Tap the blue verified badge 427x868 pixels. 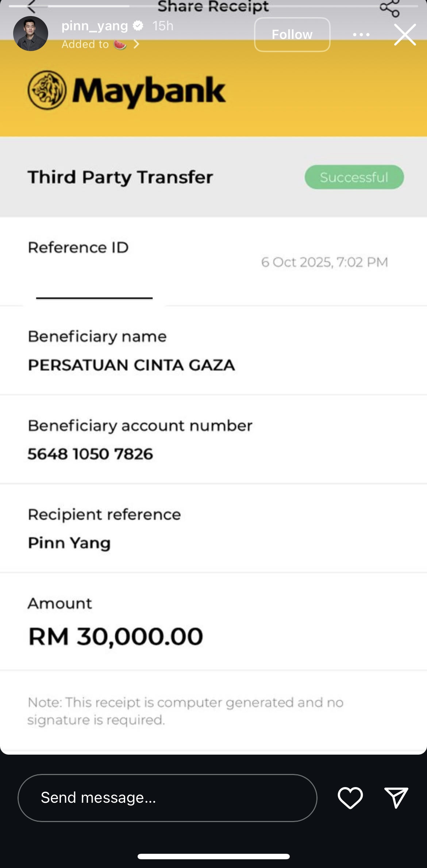(x=138, y=26)
